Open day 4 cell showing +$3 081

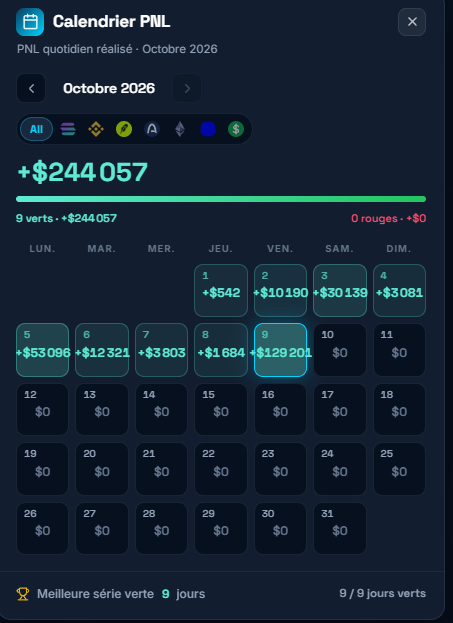click(399, 290)
